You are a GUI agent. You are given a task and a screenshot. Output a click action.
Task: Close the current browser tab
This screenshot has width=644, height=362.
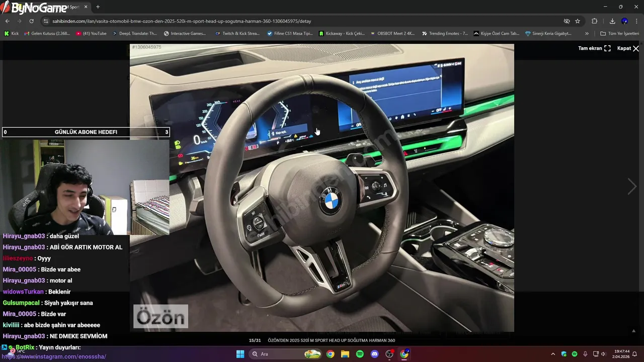coord(86,7)
